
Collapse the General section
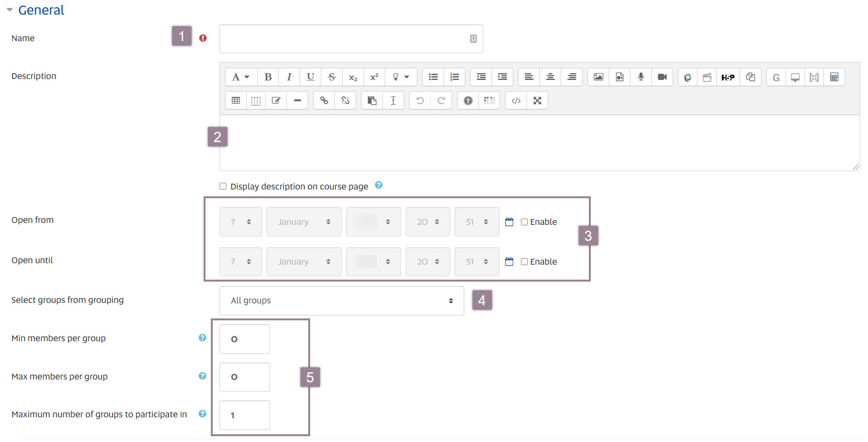point(10,9)
